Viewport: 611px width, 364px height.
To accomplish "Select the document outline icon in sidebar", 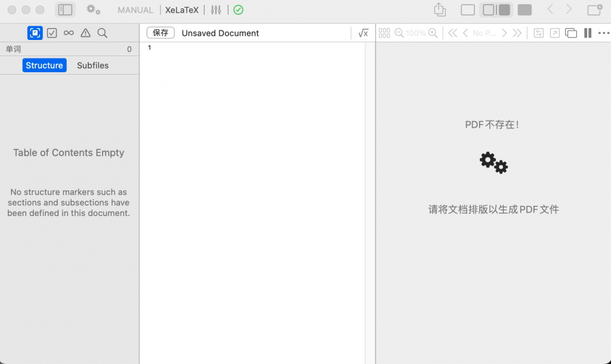I will [33, 33].
